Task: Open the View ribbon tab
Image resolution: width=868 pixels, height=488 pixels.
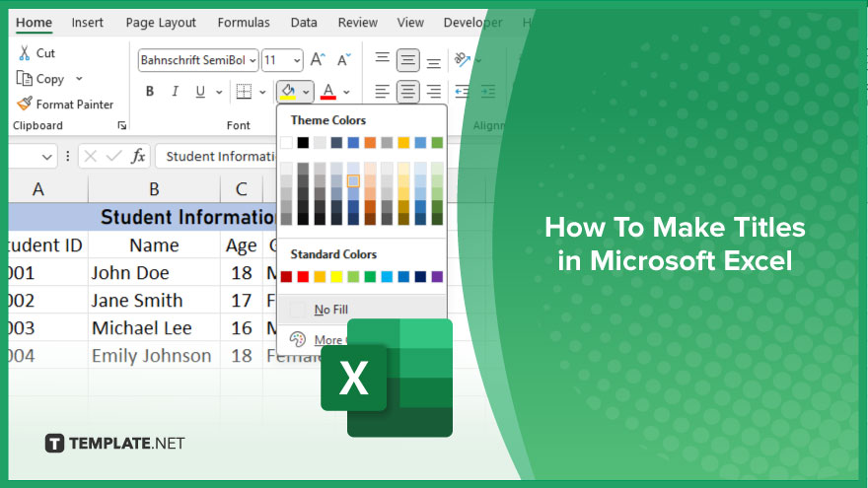Action: tap(410, 23)
